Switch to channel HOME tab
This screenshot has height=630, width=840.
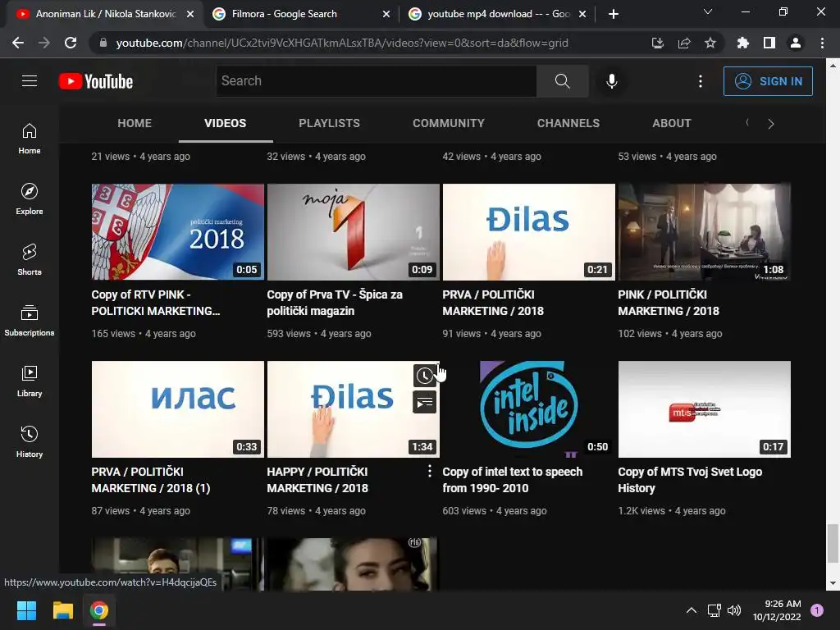click(135, 123)
